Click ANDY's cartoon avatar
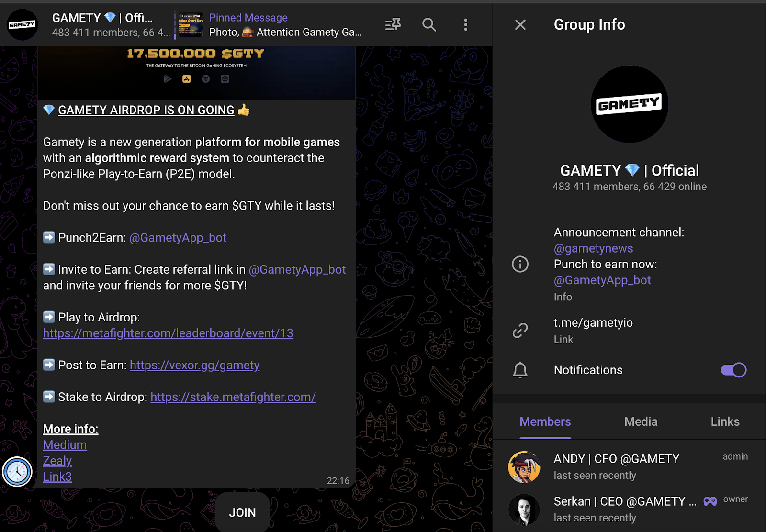Screen dimensions: 766x532 [x=524, y=467]
